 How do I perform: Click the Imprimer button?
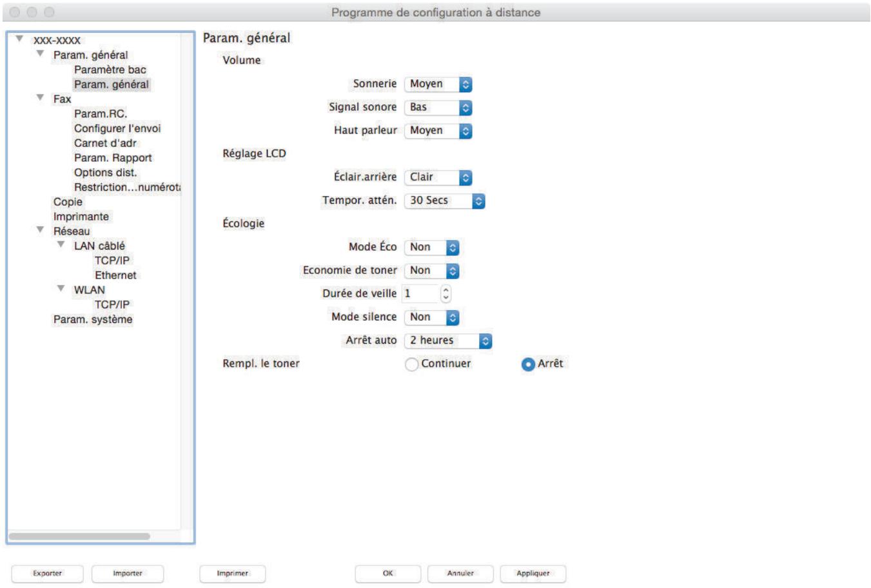233,573
